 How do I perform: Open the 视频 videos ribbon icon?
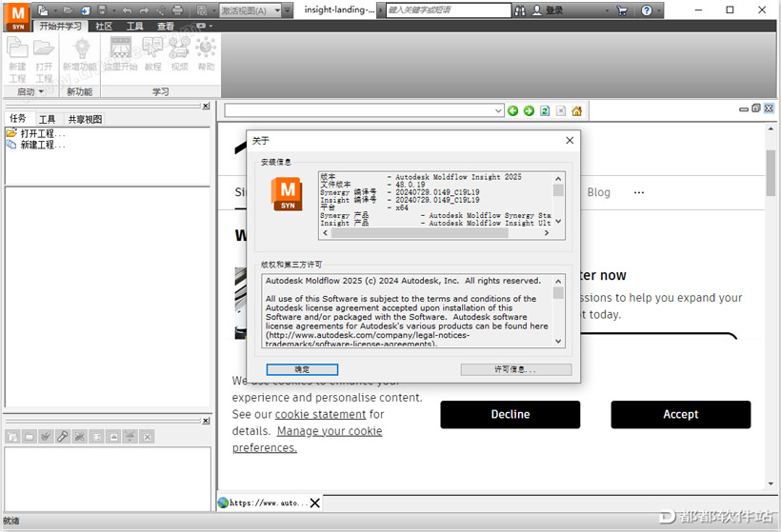(x=179, y=55)
